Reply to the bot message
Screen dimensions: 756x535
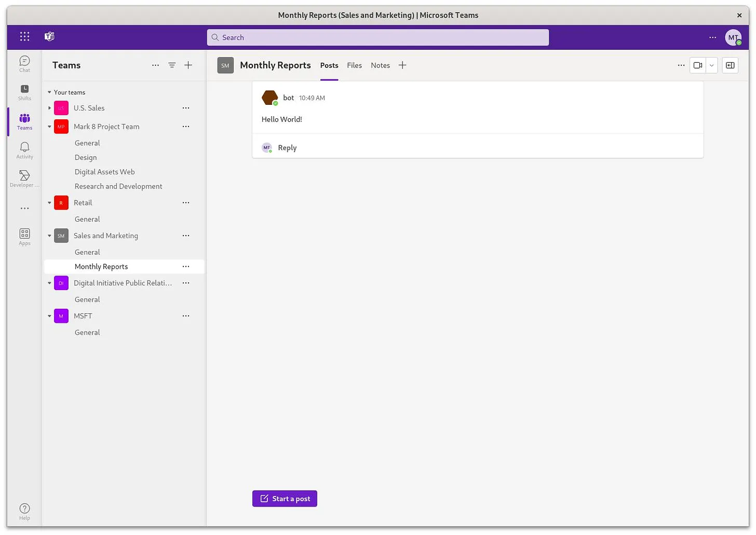tap(287, 148)
